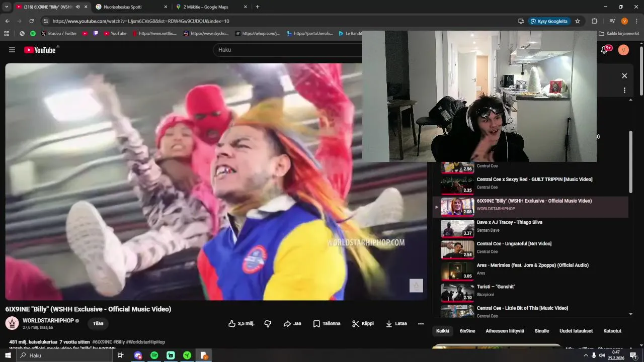Screen dimensions: 644x362
Task: Open taskbar volume control
Action: pos(602,355)
